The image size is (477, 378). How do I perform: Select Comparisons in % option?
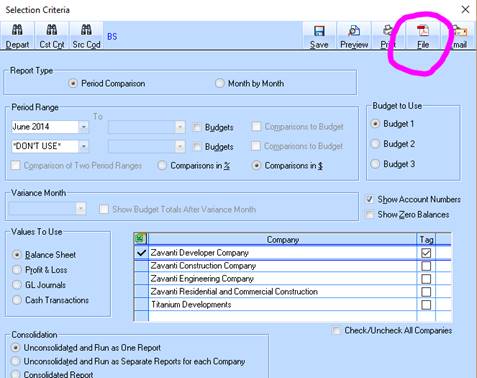pyautogui.click(x=162, y=165)
